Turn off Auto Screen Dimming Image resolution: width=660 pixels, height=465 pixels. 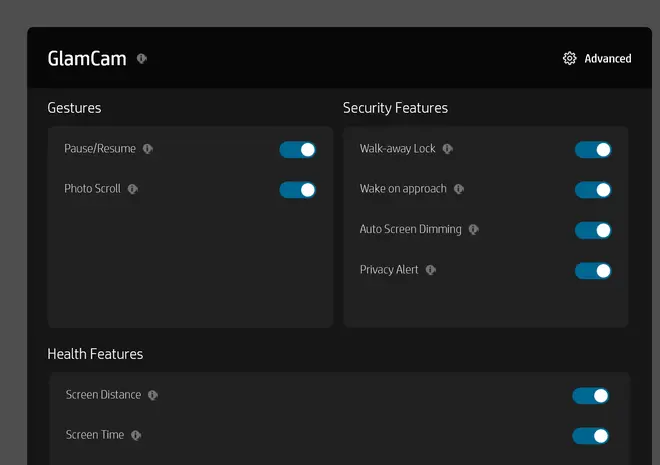click(593, 230)
